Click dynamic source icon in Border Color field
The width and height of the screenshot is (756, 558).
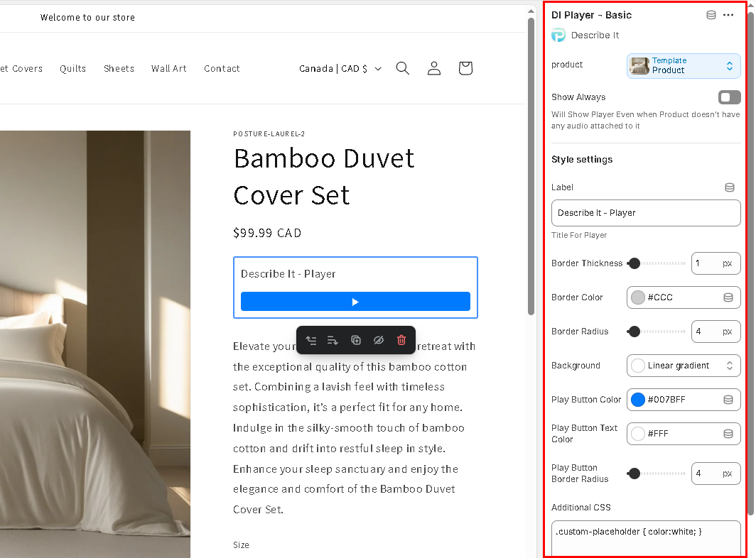[728, 297]
